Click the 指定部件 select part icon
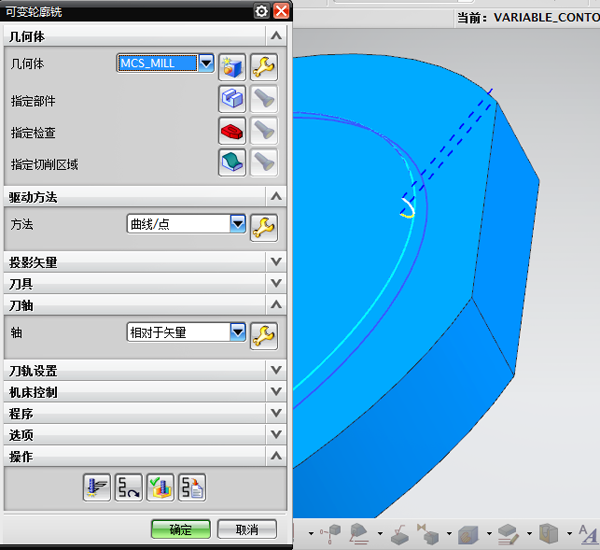Viewport: 600px width, 550px height. pyautogui.click(x=232, y=98)
